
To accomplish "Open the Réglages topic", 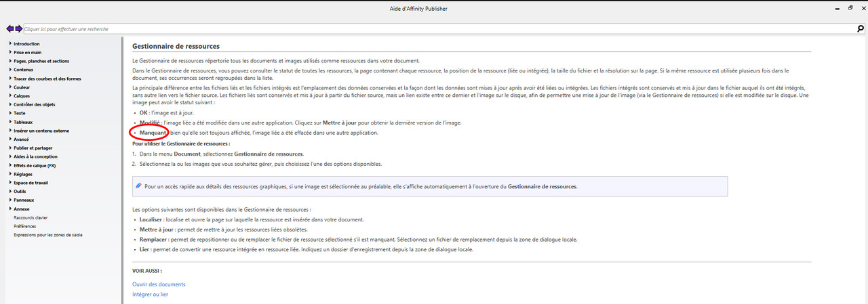I will pos(23,174).
